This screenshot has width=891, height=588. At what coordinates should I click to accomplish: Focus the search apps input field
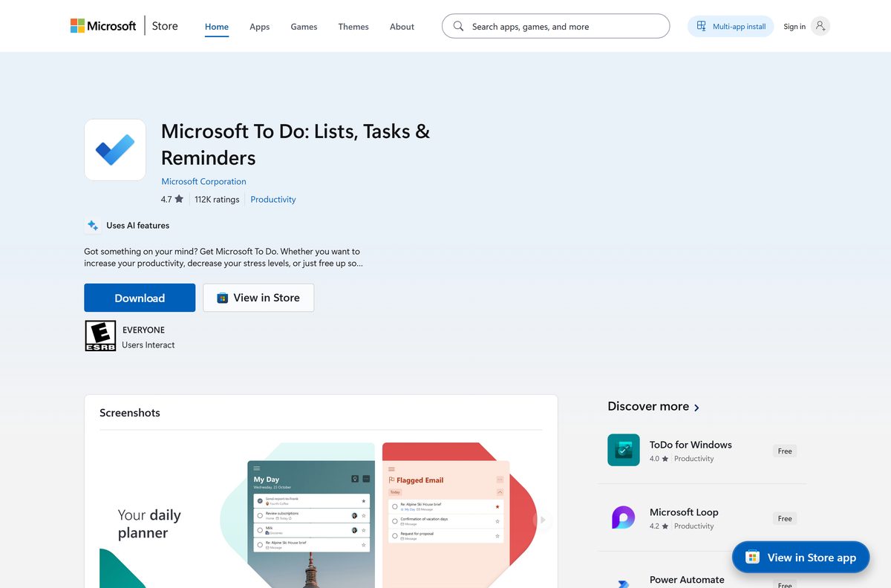[555, 26]
